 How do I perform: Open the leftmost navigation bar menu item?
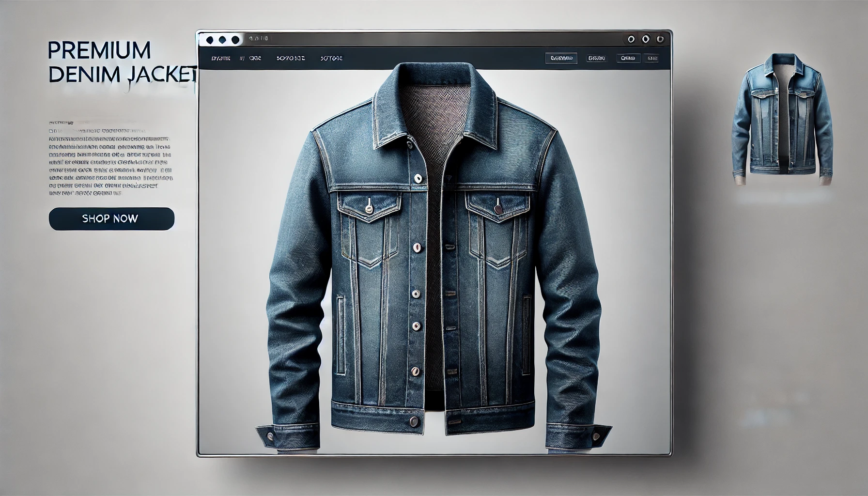coord(221,58)
